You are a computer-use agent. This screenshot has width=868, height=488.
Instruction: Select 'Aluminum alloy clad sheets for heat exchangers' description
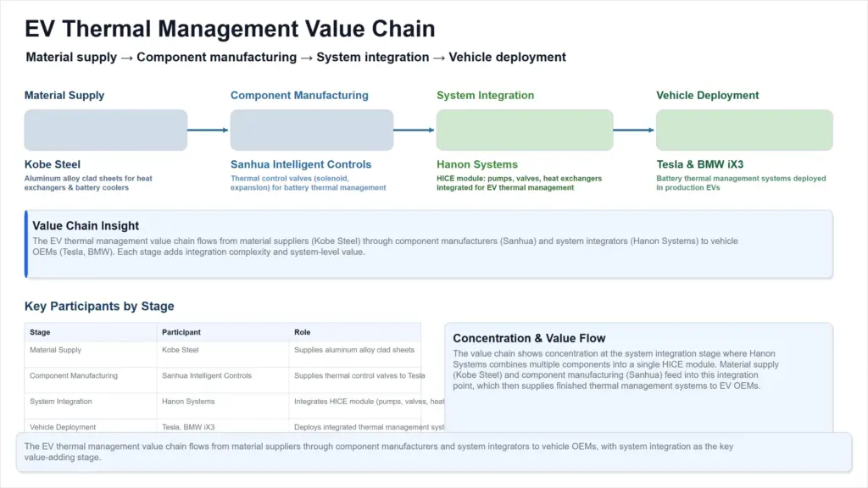tap(88, 183)
